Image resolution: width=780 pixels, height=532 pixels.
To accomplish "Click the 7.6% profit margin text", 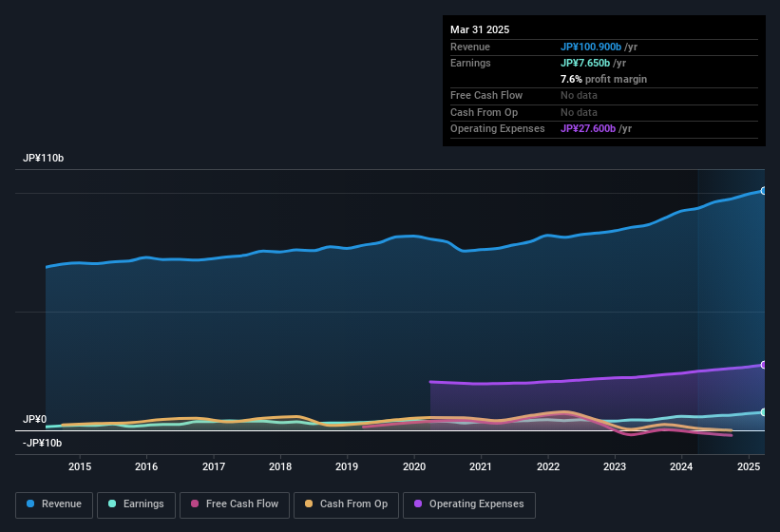I will tap(603, 79).
